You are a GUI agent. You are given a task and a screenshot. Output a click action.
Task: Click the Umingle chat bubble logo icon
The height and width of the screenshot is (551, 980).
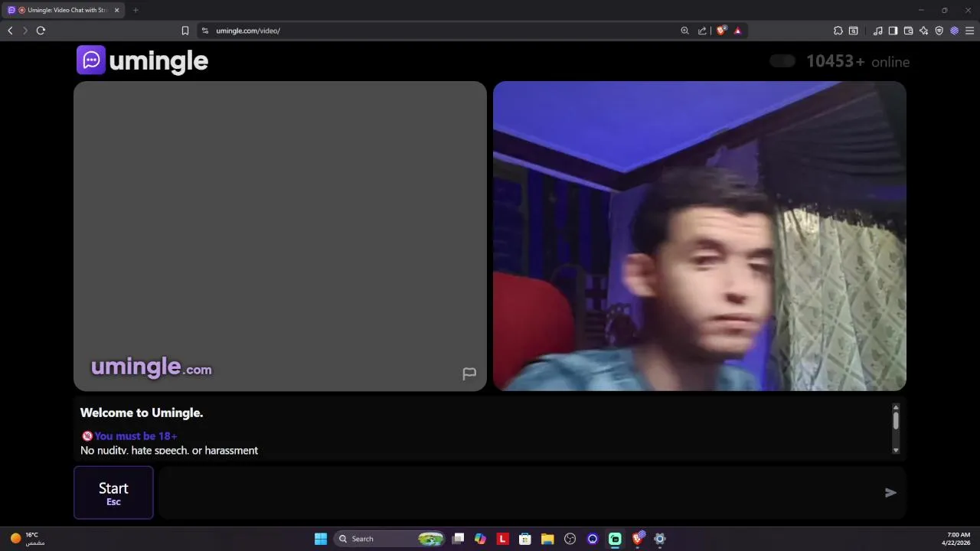tap(91, 60)
